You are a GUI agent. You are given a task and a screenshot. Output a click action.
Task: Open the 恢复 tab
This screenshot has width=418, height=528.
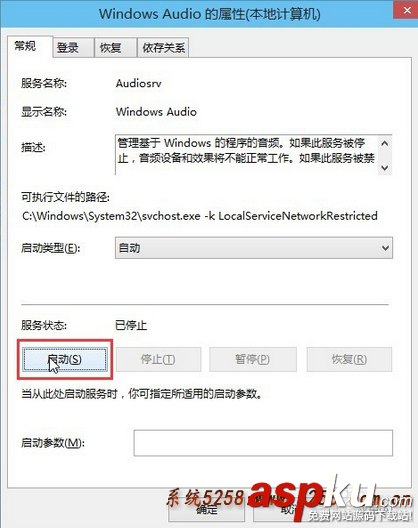[x=115, y=47]
